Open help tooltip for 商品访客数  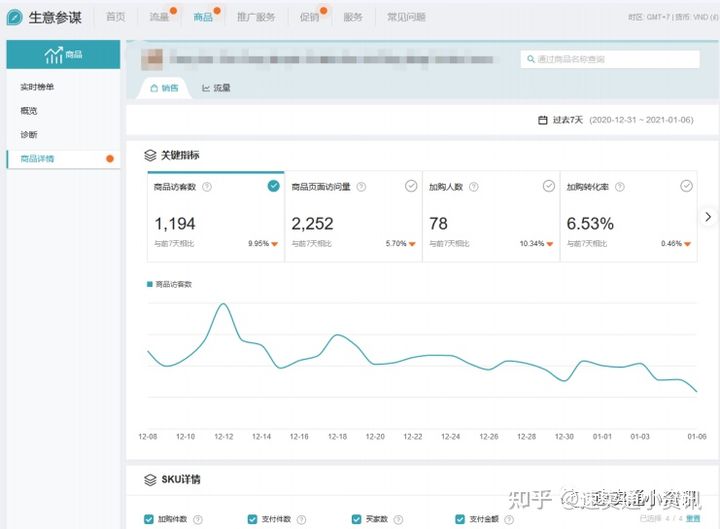[207, 187]
